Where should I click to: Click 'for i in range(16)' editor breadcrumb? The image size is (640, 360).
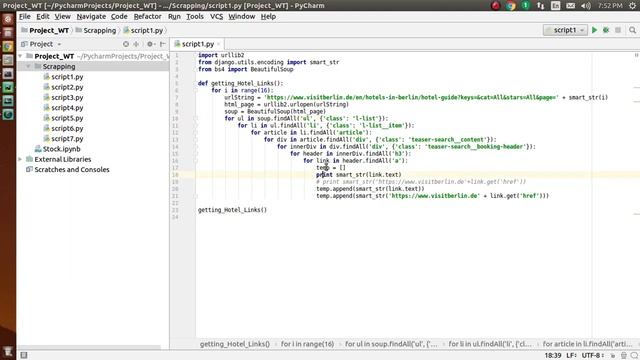(307, 344)
